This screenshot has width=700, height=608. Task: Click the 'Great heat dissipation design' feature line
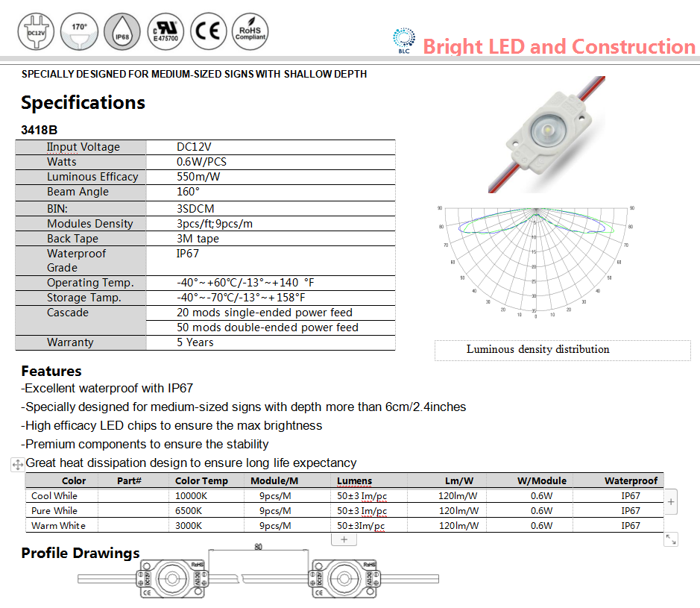[x=191, y=463]
